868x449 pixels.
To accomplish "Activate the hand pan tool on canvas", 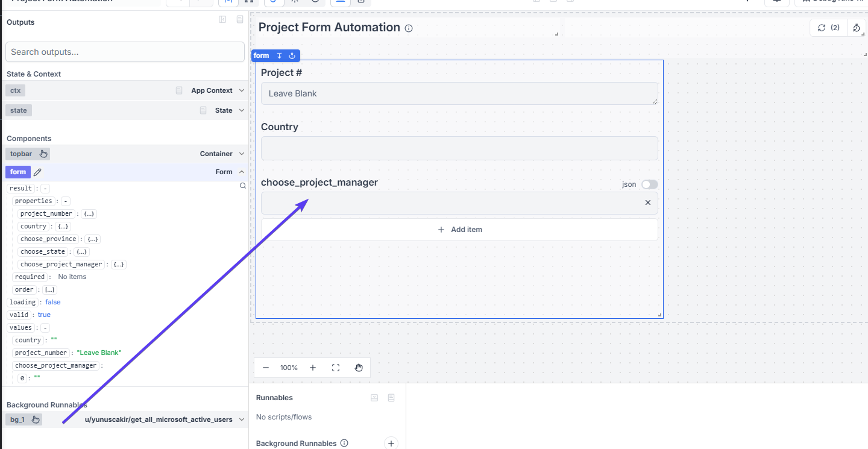I will [359, 368].
